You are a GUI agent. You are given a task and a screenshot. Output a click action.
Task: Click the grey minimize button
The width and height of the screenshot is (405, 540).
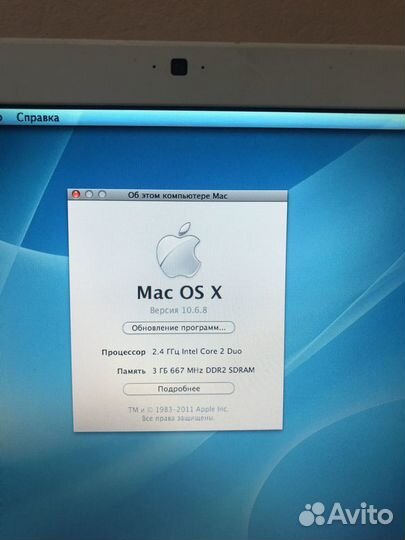click(x=89, y=195)
